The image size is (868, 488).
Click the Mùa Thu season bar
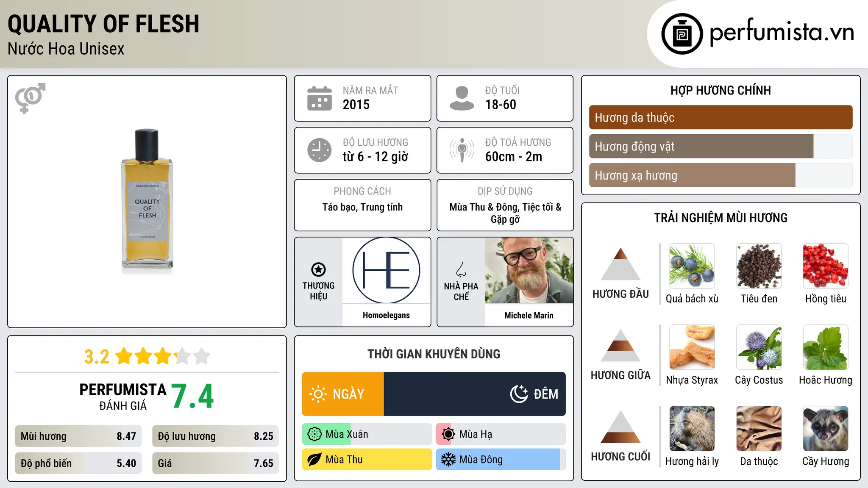point(367,460)
